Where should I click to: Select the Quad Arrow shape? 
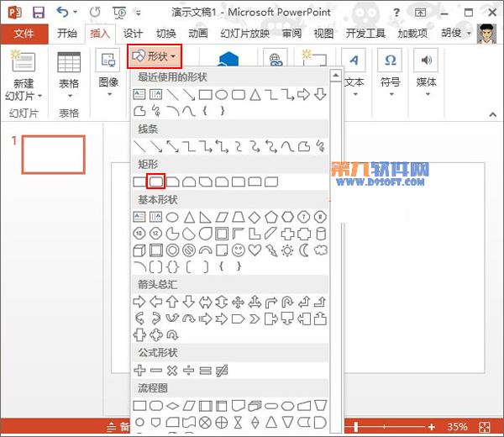238,302
